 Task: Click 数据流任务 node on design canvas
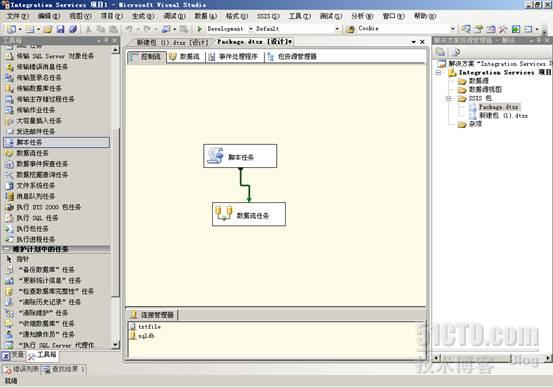click(249, 214)
